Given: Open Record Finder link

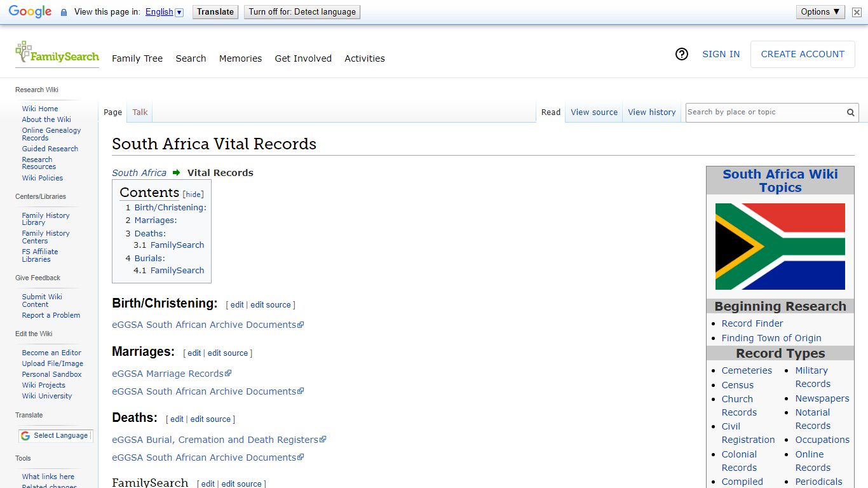Looking at the screenshot, I should pyautogui.click(x=752, y=323).
